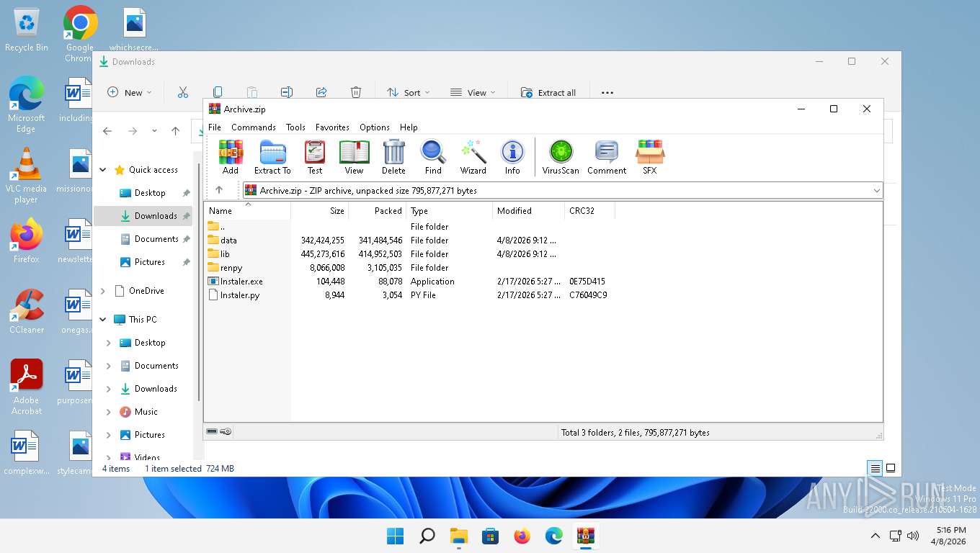
Task: Expand Music under This PC
Action: point(109,412)
